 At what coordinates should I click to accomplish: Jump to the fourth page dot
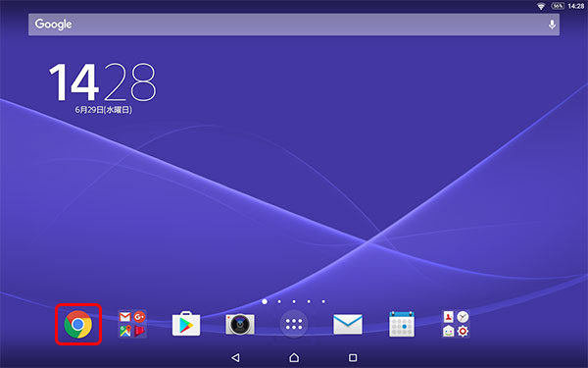(309, 301)
